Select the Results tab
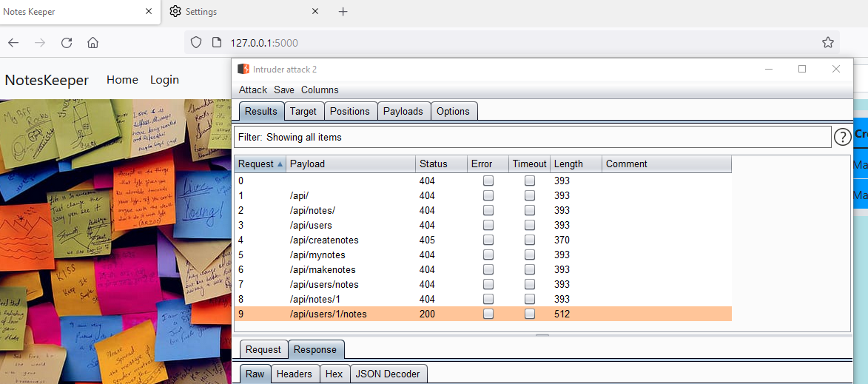 coord(261,111)
